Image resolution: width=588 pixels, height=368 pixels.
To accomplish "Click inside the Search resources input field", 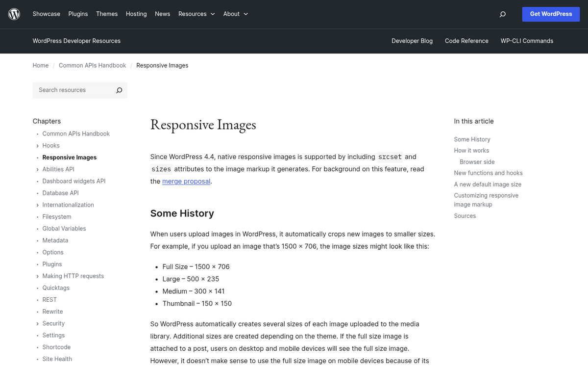I will click(73, 90).
